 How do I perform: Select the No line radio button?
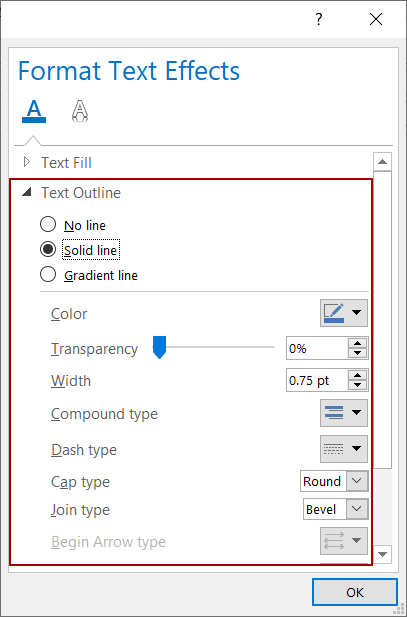coord(48,225)
